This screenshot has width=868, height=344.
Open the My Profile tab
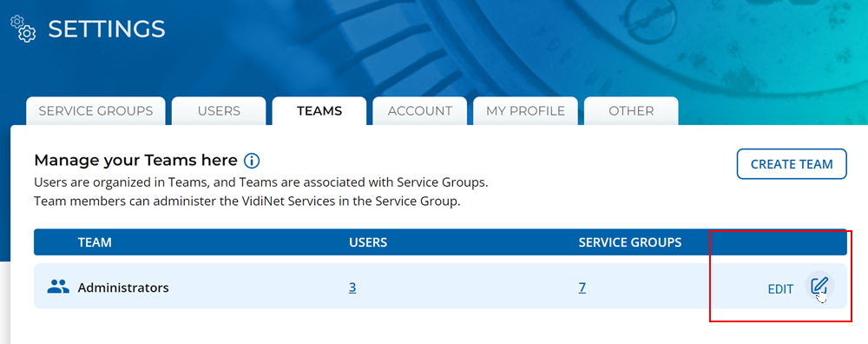coord(525,111)
